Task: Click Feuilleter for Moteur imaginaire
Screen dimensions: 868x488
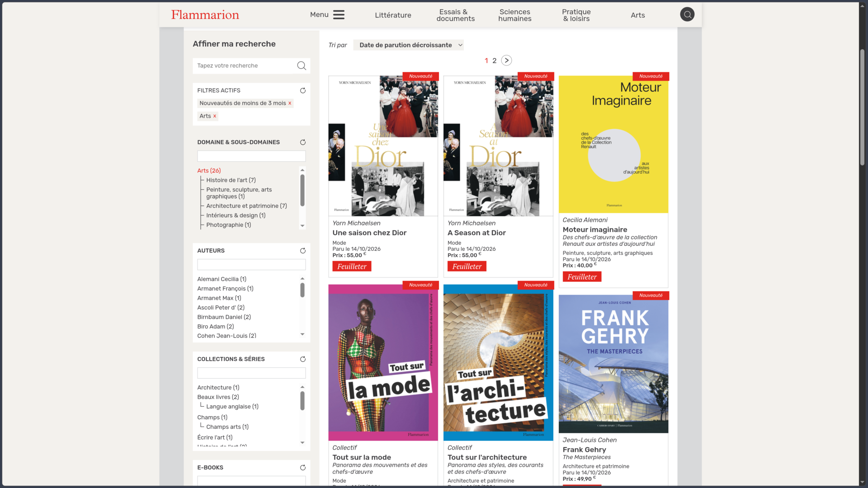Action: 582,277
